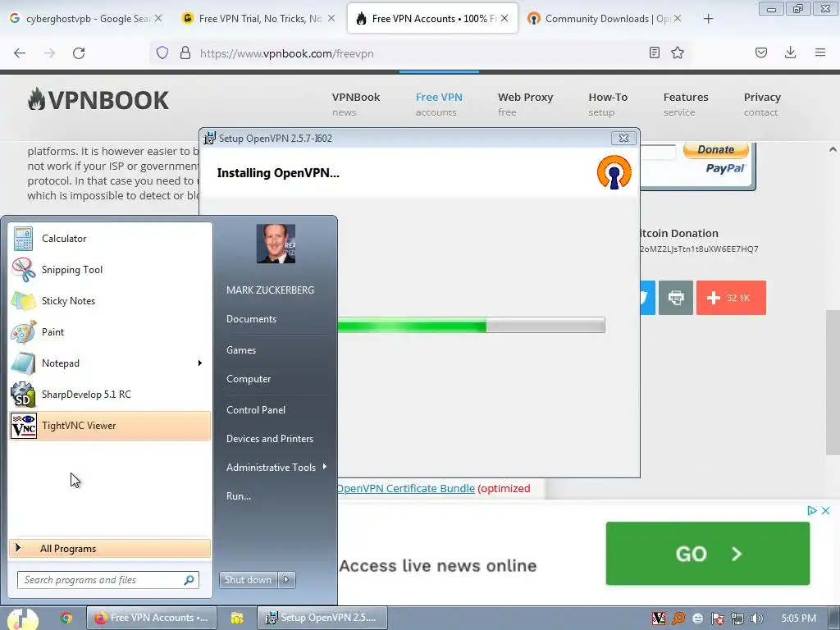Screen dimensions: 840x630
Task: Open Features service nav item
Action: tap(685, 104)
